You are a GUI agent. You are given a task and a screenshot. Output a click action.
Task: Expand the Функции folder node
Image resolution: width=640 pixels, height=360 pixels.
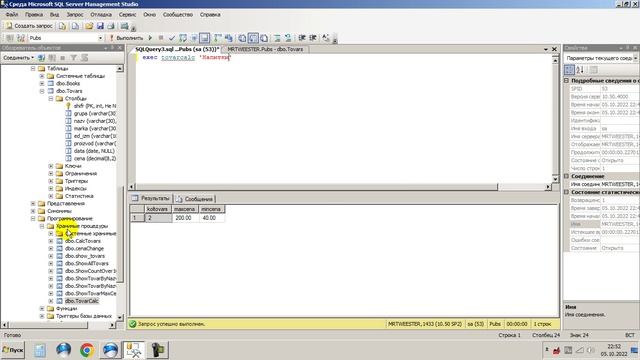coord(42,309)
